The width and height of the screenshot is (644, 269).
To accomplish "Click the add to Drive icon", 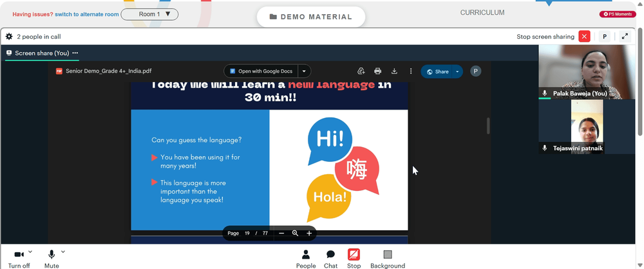I will (x=361, y=71).
